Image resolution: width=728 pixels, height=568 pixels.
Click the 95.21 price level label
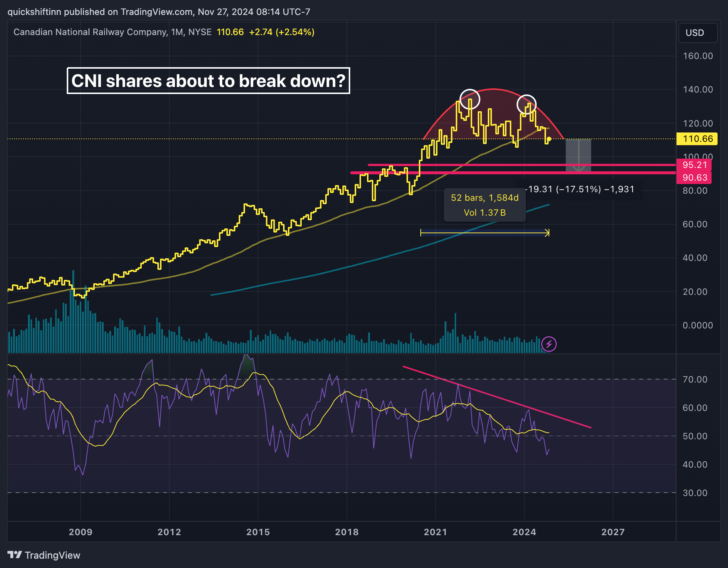tap(694, 165)
